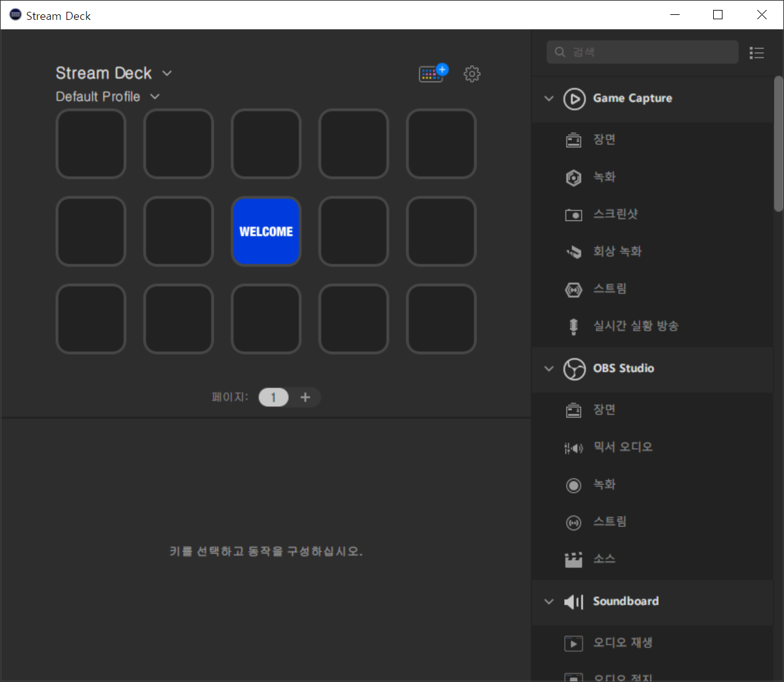Viewport: 784px width, 682px height.
Task: Open preferences with the gear icon
Action: [472, 74]
